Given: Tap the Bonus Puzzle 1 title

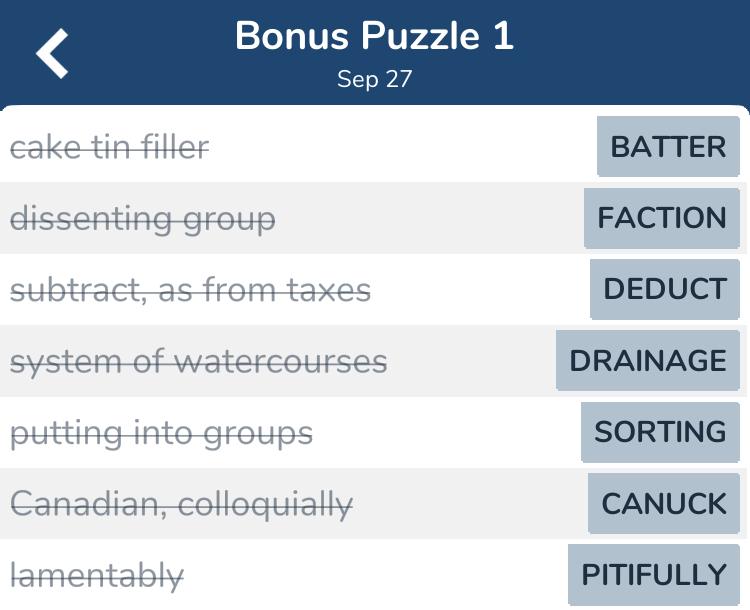Looking at the screenshot, I should coord(374,37).
